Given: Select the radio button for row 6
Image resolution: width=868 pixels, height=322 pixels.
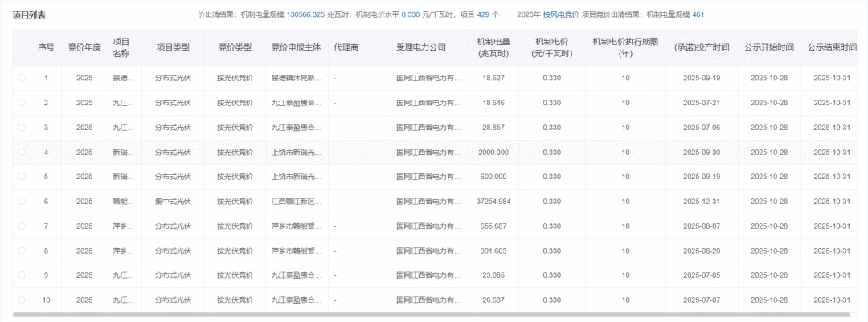Looking at the screenshot, I should pyautogui.click(x=22, y=202).
